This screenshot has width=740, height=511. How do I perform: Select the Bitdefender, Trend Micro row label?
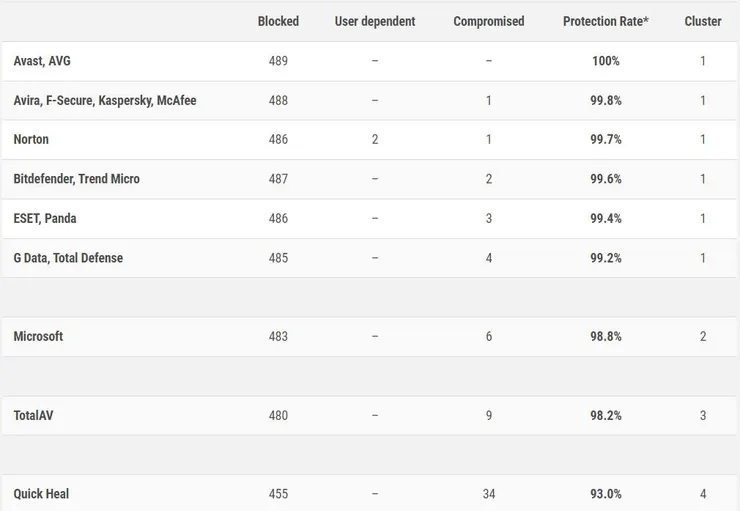coord(77,179)
